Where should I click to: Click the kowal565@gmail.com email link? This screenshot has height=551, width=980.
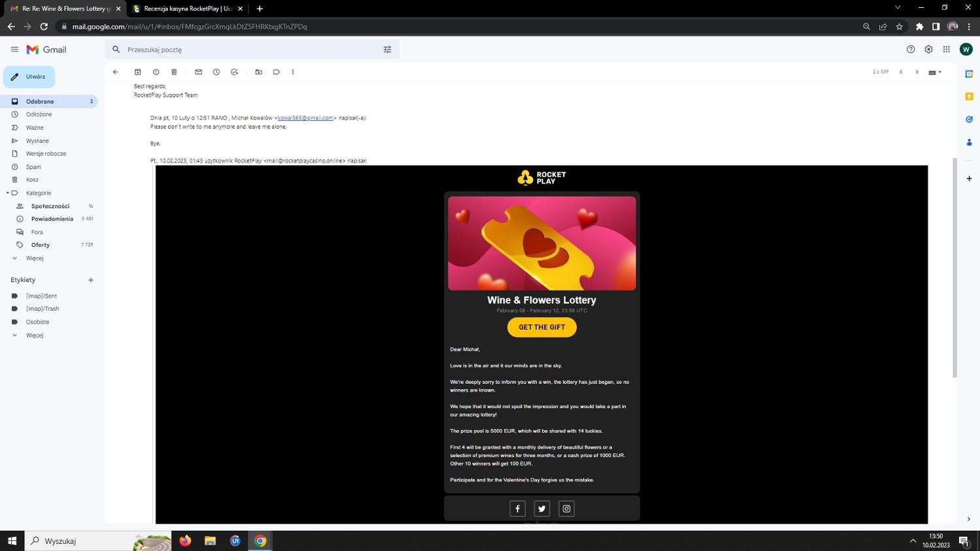[x=305, y=118]
